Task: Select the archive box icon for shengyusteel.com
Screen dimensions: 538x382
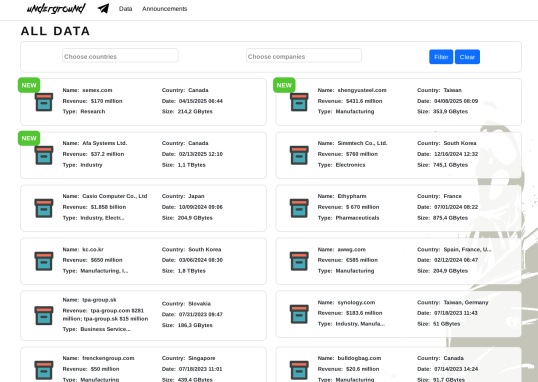Action: click(x=299, y=102)
